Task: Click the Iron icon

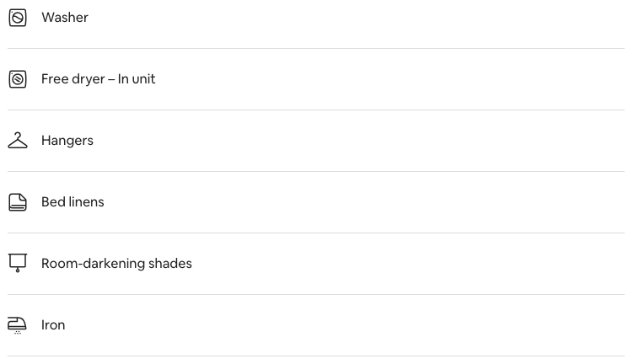Action: point(17,325)
